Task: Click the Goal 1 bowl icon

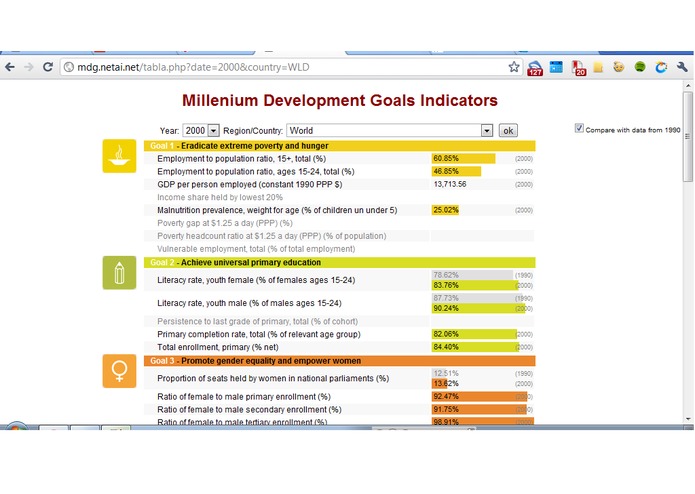Action: (119, 156)
